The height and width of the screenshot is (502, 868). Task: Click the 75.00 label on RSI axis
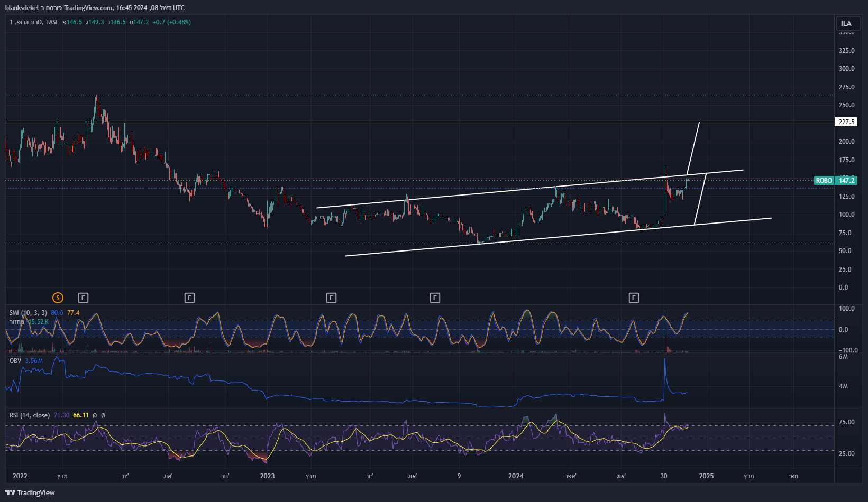point(846,422)
